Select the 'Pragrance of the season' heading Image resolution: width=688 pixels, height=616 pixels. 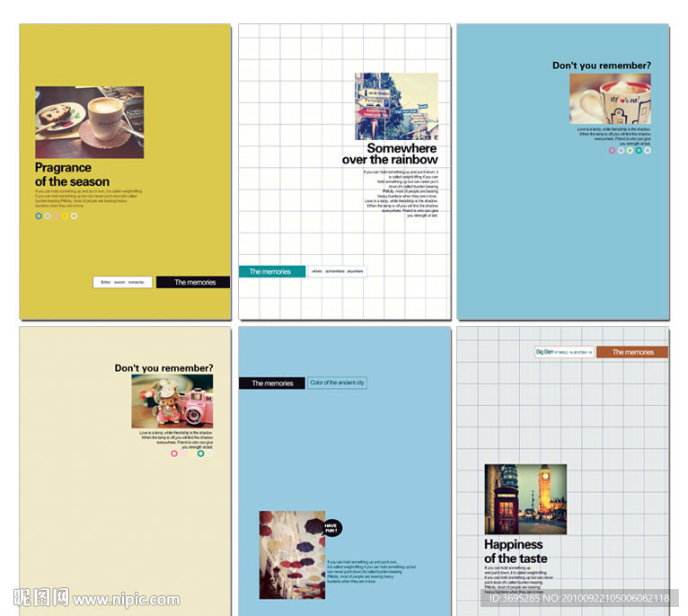(72, 174)
